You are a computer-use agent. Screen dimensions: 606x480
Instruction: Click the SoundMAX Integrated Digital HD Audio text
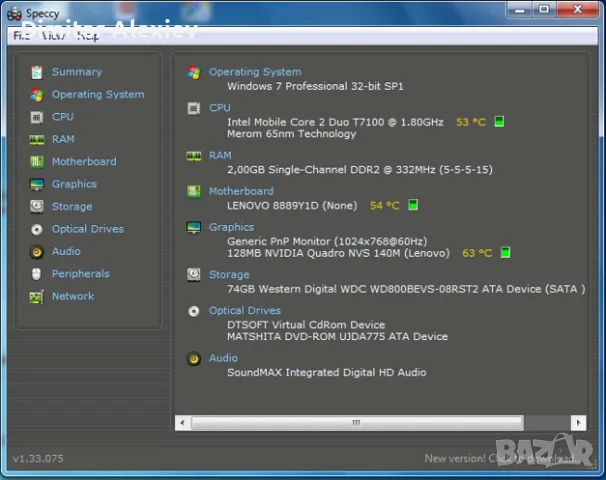327,373
